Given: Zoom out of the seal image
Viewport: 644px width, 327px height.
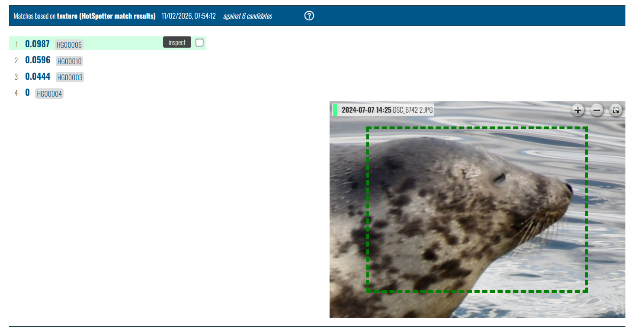Looking at the screenshot, I should (x=597, y=110).
